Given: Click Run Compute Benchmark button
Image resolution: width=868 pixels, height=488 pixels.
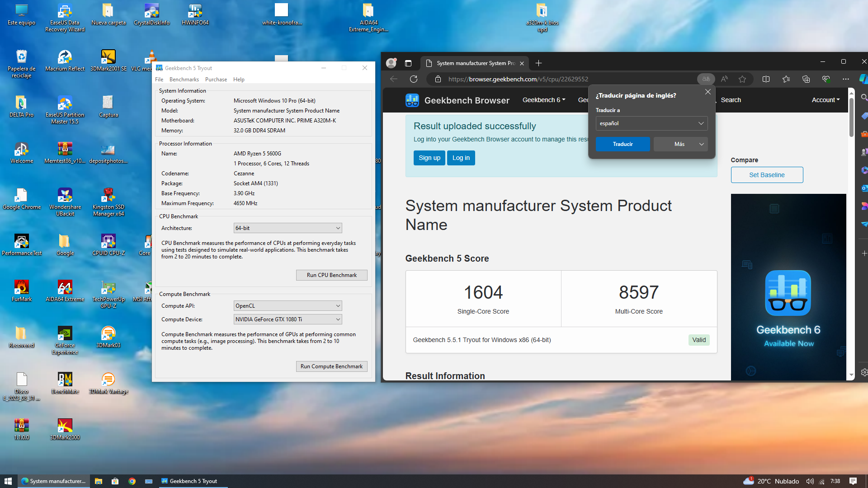Looking at the screenshot, I should 331,366.
